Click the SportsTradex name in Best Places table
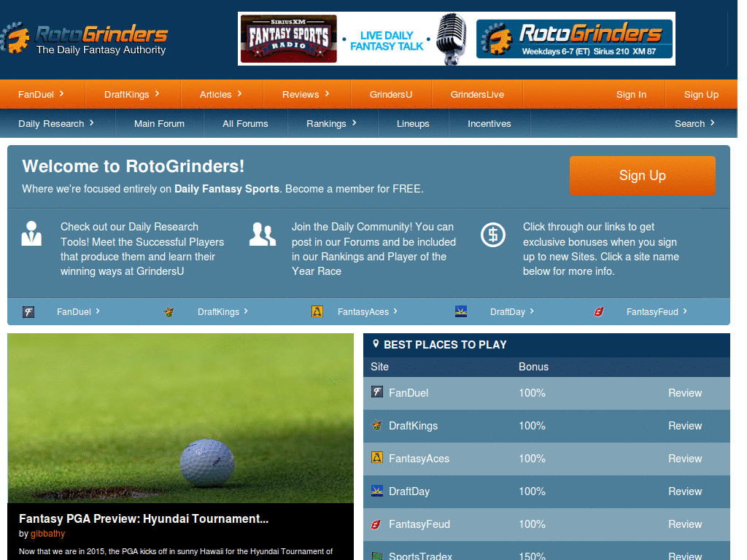 point(421,556)
